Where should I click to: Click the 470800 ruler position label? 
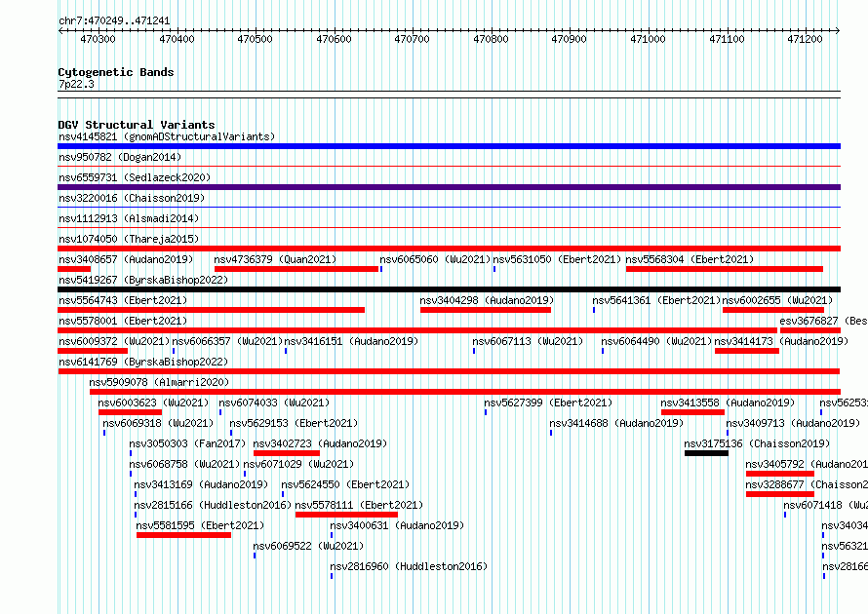(x=491, y=39)
